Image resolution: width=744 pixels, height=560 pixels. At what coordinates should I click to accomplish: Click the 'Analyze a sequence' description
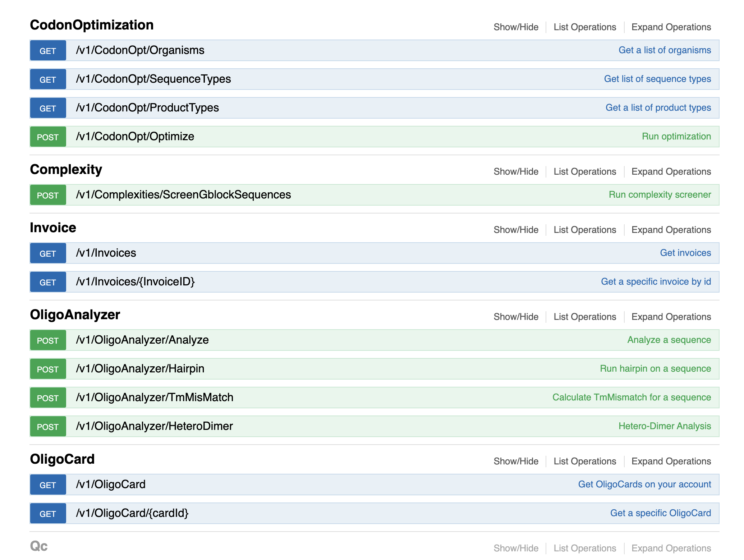[669, 340]
